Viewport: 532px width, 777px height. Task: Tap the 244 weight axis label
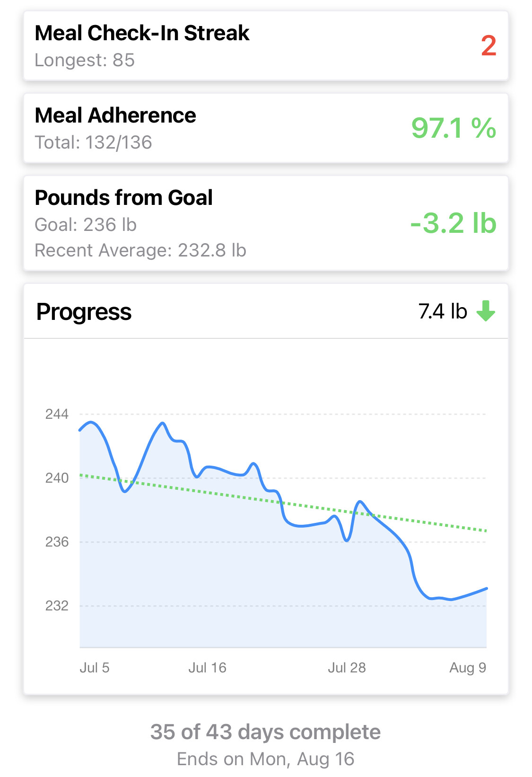[57, 414]
